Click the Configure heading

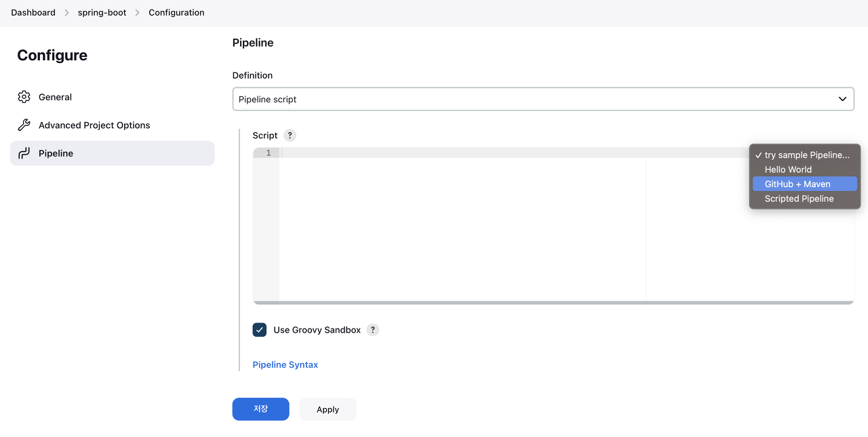[x=52, y=56]
